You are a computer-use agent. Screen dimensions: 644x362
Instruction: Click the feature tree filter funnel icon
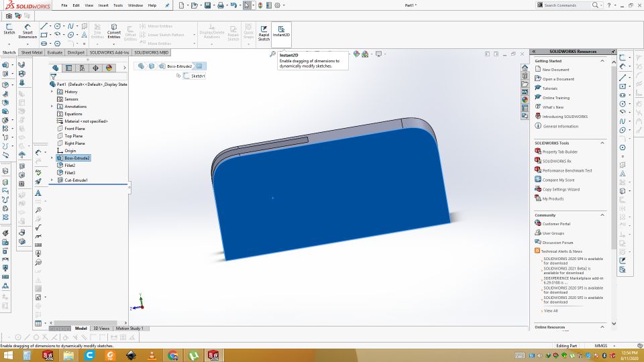click(53, 76)
